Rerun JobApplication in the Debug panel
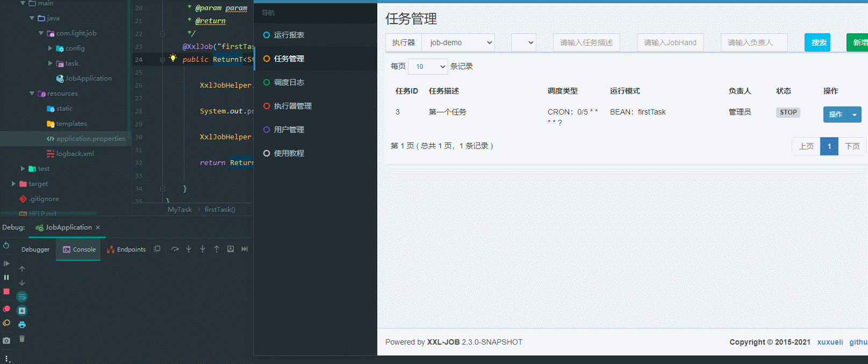This screenshot has height=364, width=868. [6, 246]
